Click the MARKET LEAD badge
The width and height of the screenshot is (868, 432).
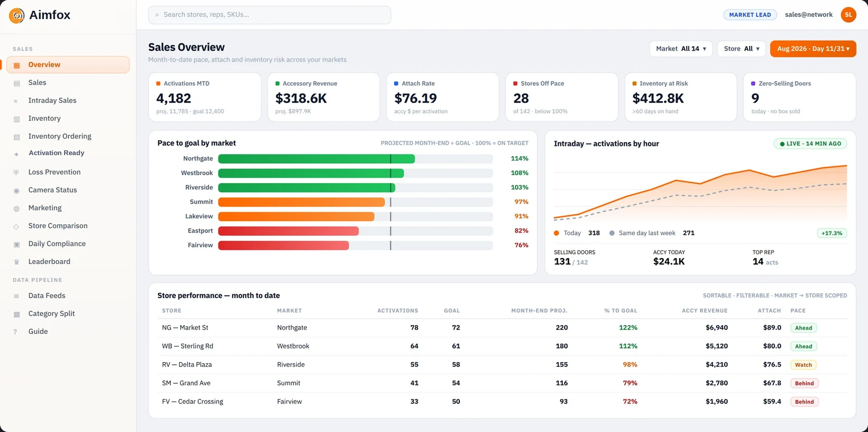[x=750, y=15]
